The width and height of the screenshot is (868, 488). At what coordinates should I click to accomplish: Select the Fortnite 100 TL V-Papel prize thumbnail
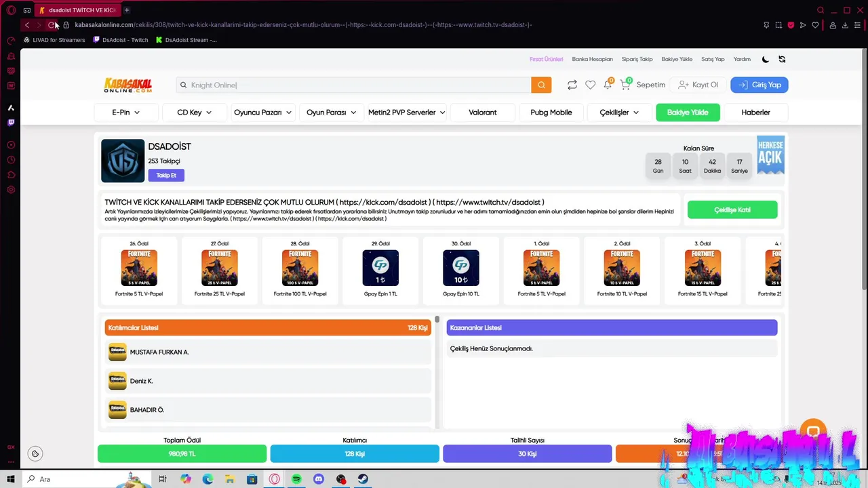300,268
